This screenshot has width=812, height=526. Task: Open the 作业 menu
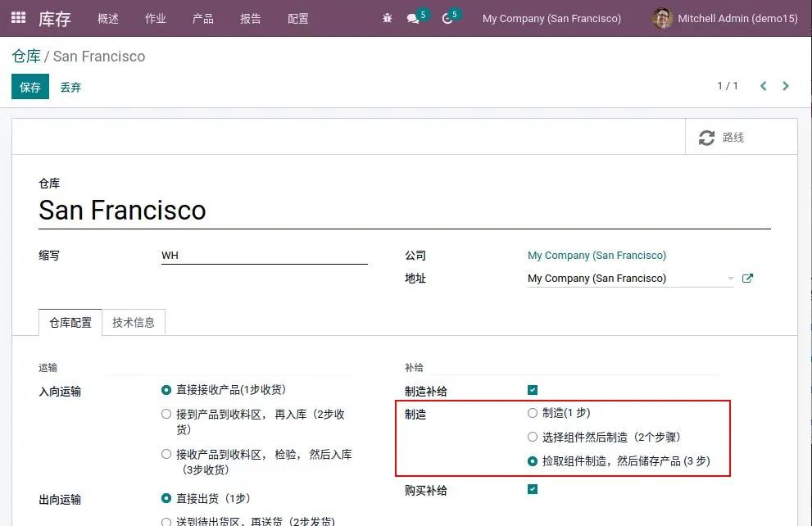tap(156, 18)
